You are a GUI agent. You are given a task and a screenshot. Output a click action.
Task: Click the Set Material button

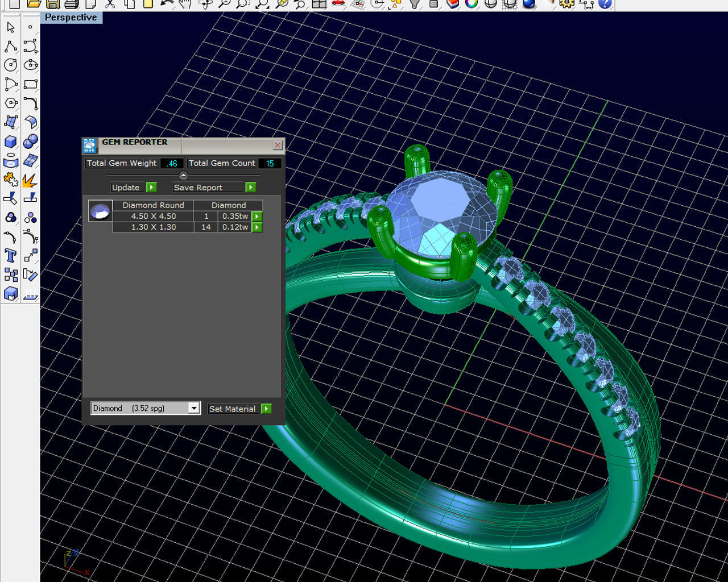[232, 409]
